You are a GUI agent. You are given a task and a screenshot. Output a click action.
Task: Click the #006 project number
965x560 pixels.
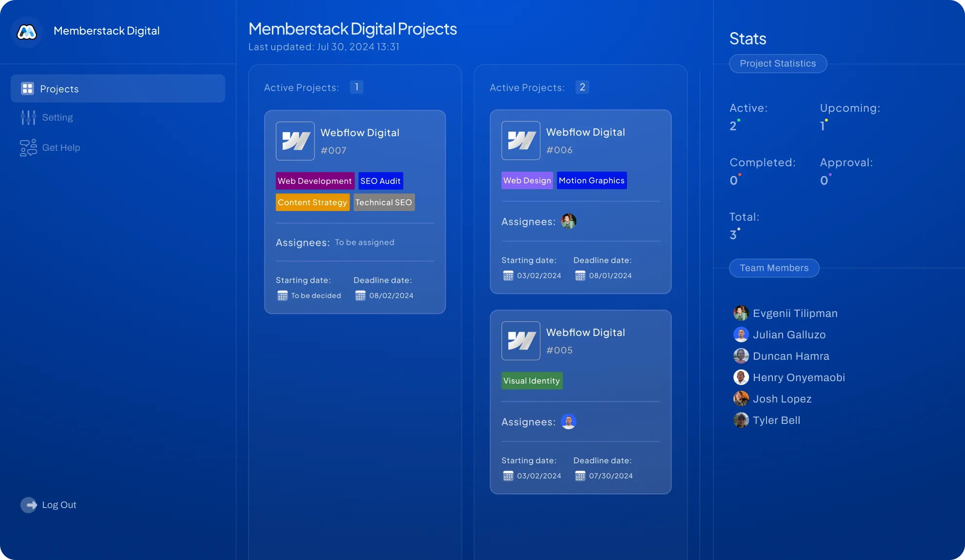pyautogui.click(x=559, y=150)
